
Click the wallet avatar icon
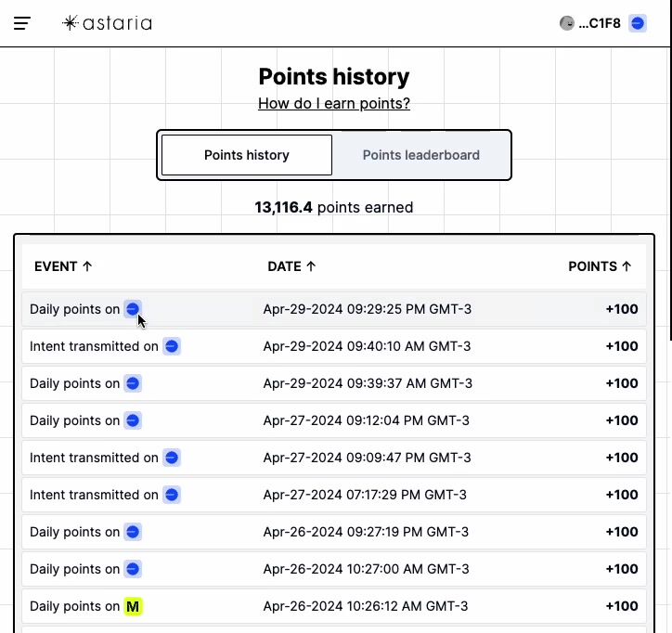pos(566,23)
